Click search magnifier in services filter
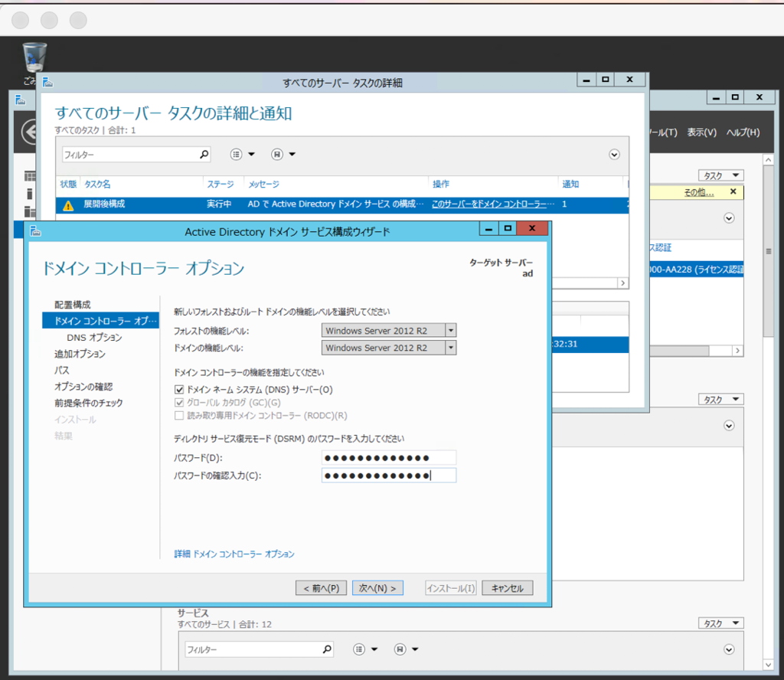This screenshot has width=784, height=680. coord(327,649)
